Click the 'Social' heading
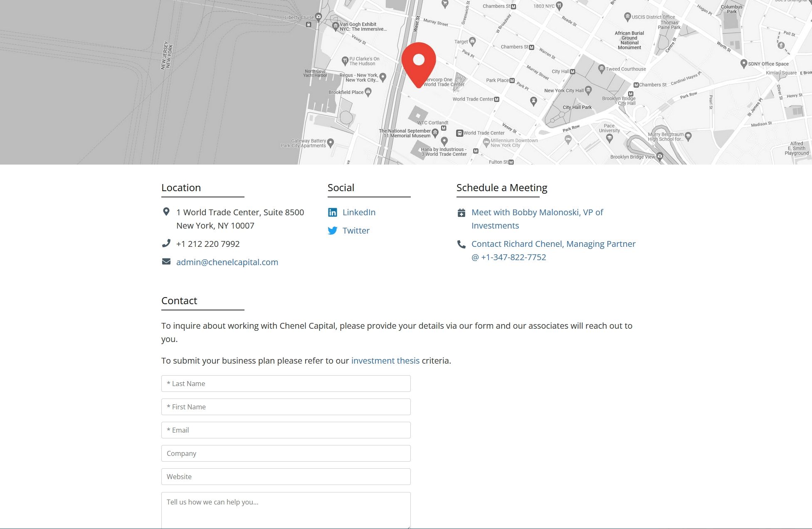This screenshot has height=529, width=812. (x=341, y=188)
